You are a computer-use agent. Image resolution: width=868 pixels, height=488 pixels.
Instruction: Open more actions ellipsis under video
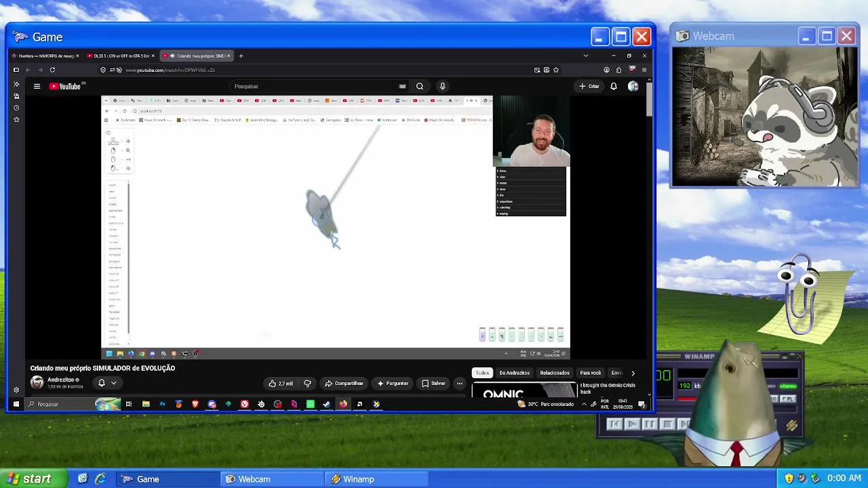[x=459, y=384]
